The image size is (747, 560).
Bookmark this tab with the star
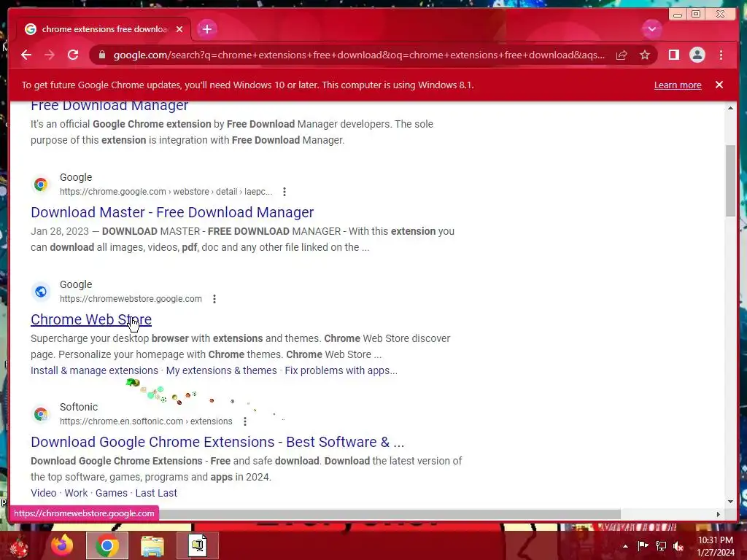(x=645, y=55)
